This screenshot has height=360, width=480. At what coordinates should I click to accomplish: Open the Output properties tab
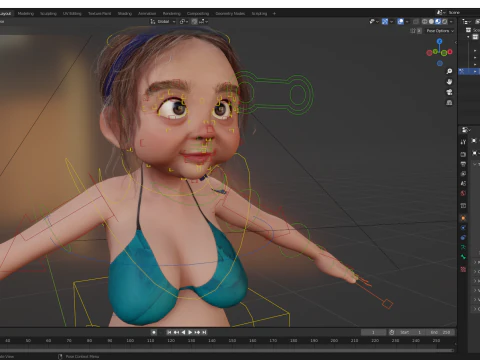(x=463, y=164)
